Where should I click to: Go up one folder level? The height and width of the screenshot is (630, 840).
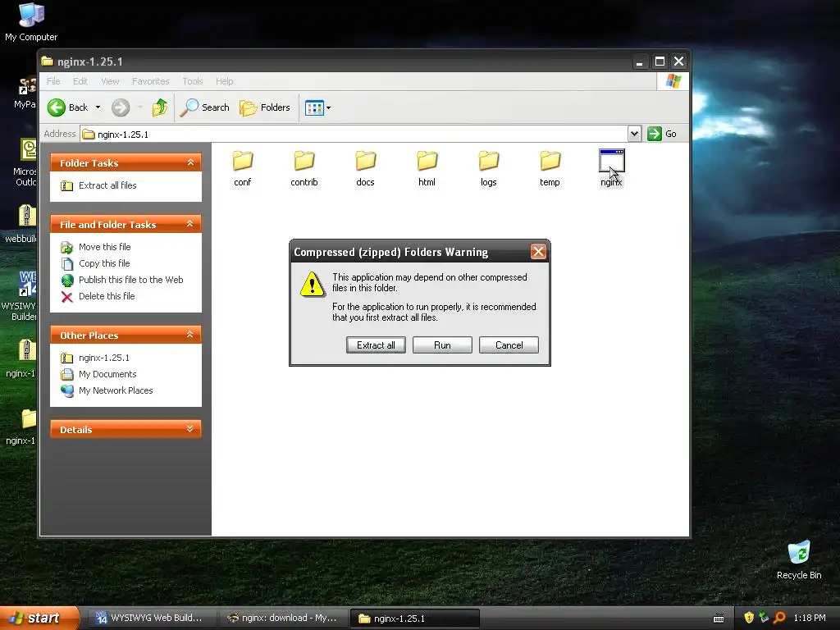point(160,107)
